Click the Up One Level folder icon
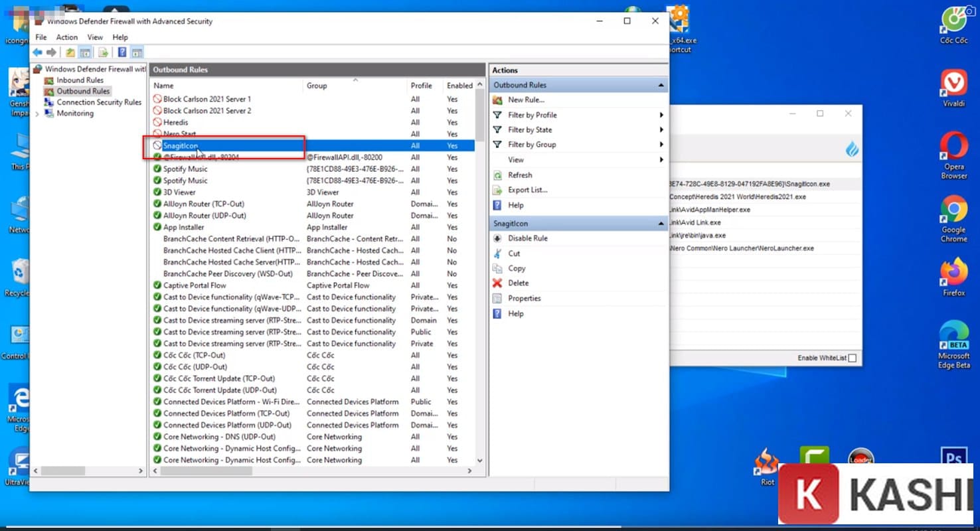The height and width of the screenshot is (531, 980). (70, 52)
